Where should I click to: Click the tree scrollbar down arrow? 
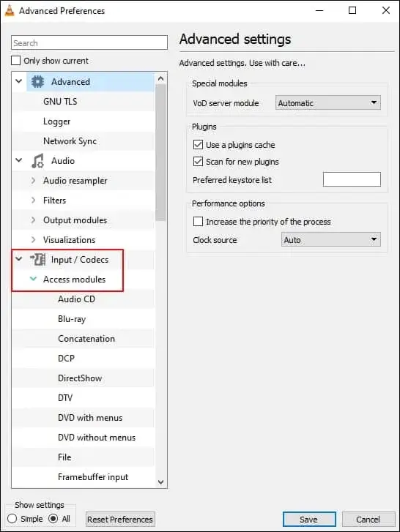(x=161, y=482)
